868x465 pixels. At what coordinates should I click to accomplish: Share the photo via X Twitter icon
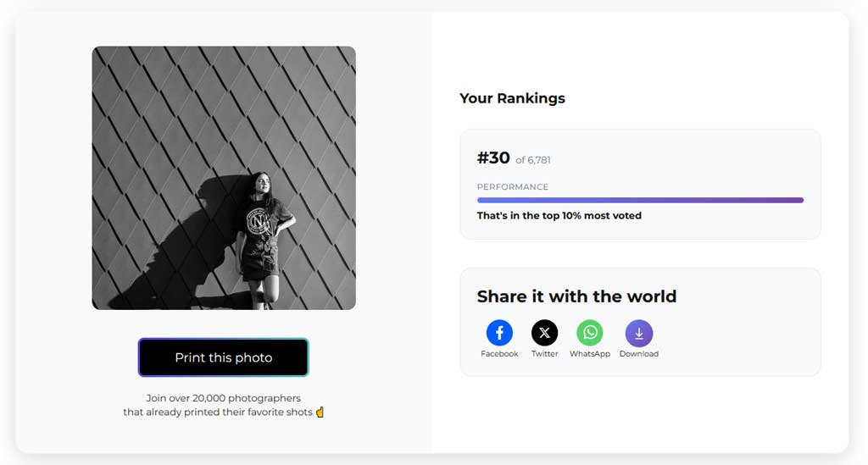click(x=545, y=333)
